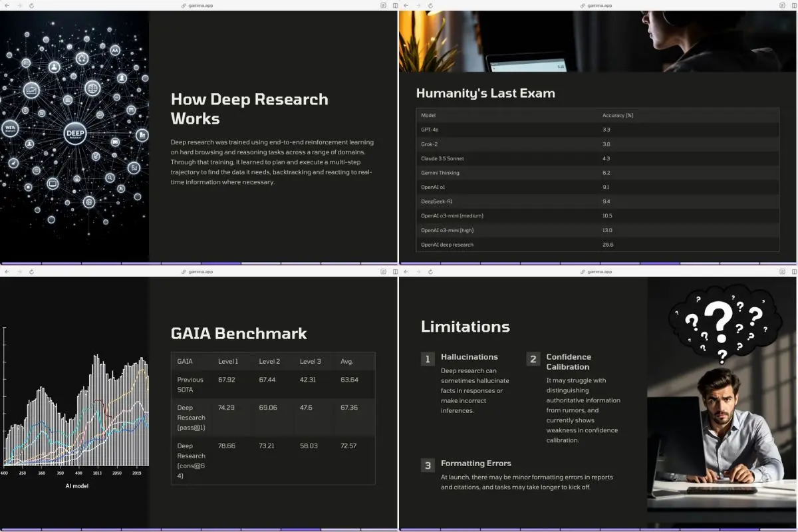Click the 'GPT-4o' table row
798x532 pixels.
pyautogui.click(x=597, y=130)
